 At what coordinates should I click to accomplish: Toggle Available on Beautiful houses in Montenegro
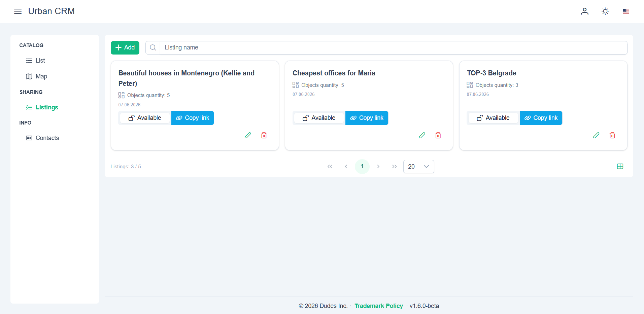click(145, 118)
